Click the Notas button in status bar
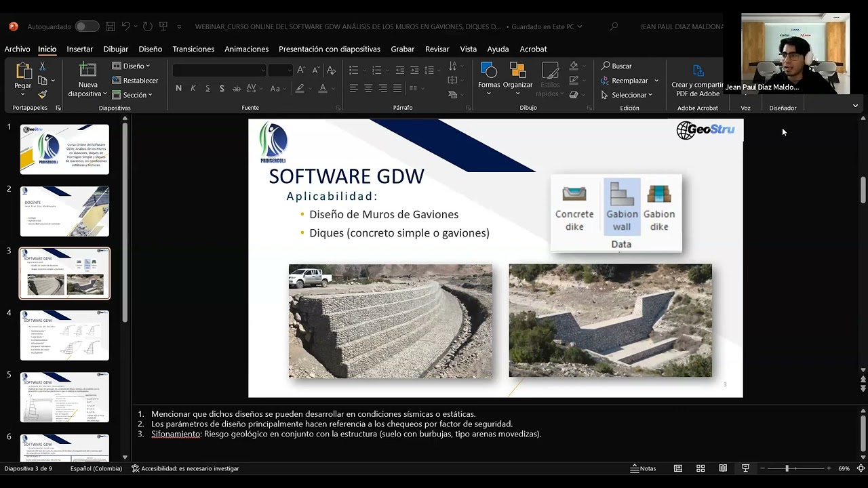The width and height of the screenshot is (868, 488). pyautogui.click(x=643, y=468)
